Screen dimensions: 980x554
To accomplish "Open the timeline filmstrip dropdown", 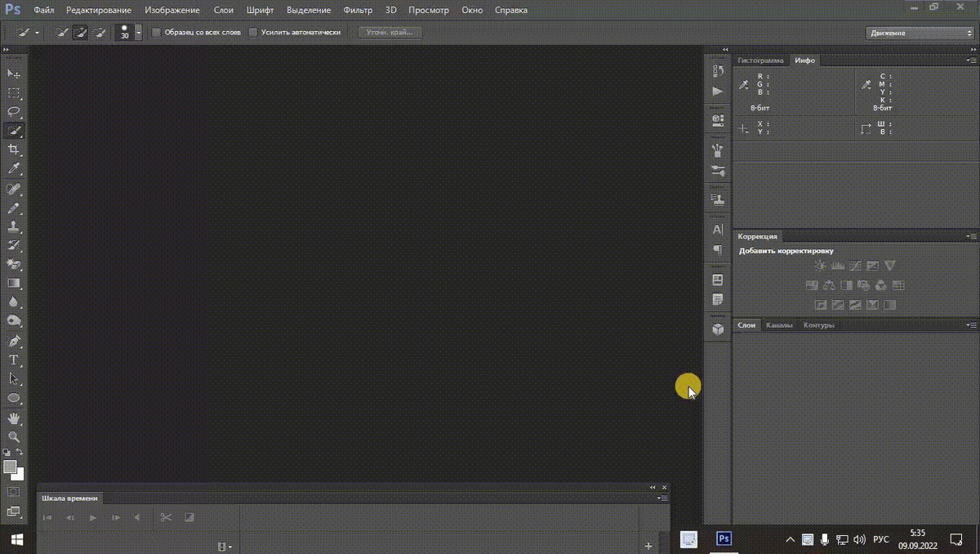I will coord(224,546).
